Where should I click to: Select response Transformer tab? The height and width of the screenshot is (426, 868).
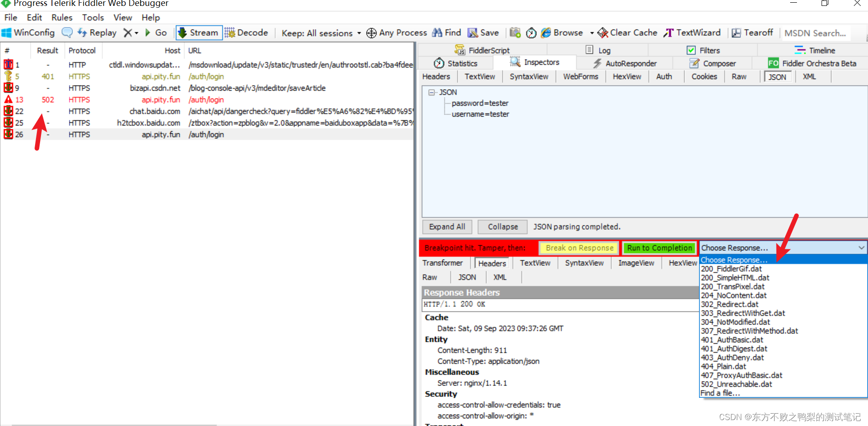(442, 263)
